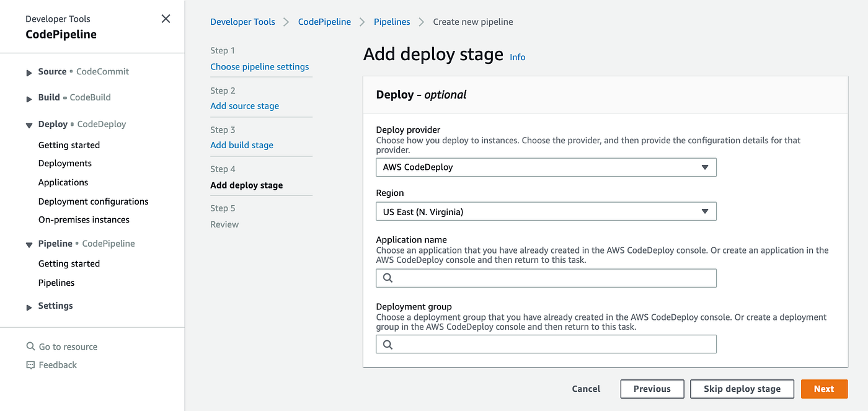Collapse the Deploy CodeDeploy section
This screenshot has height=411, width=868.
click(x=29, y=125)
